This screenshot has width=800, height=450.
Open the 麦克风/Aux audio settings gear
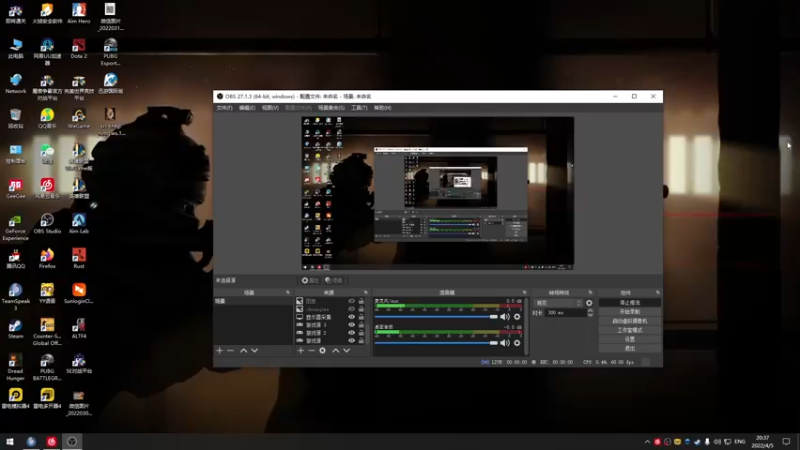(x=517, y=317)
